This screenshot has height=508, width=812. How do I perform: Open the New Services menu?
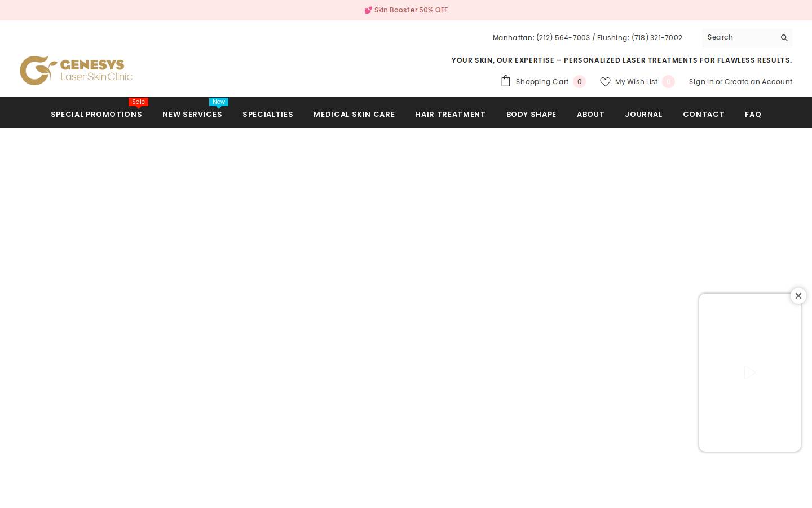(192, 114)
